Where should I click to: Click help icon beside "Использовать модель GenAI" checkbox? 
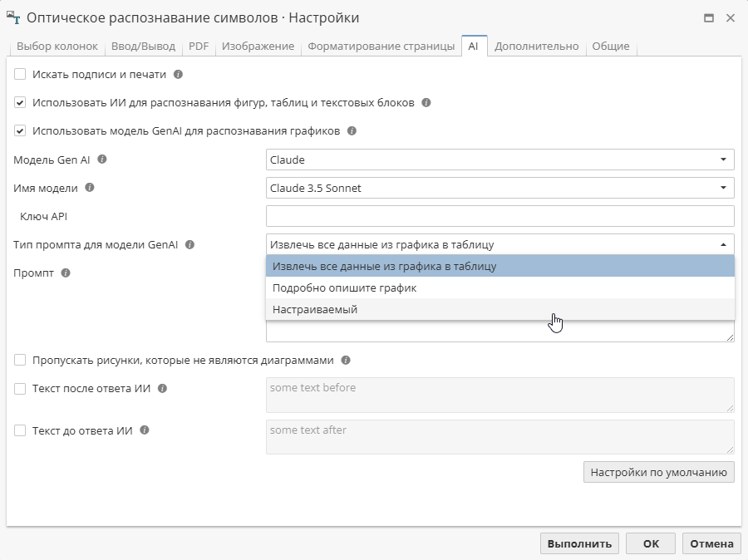coord(353,130)
